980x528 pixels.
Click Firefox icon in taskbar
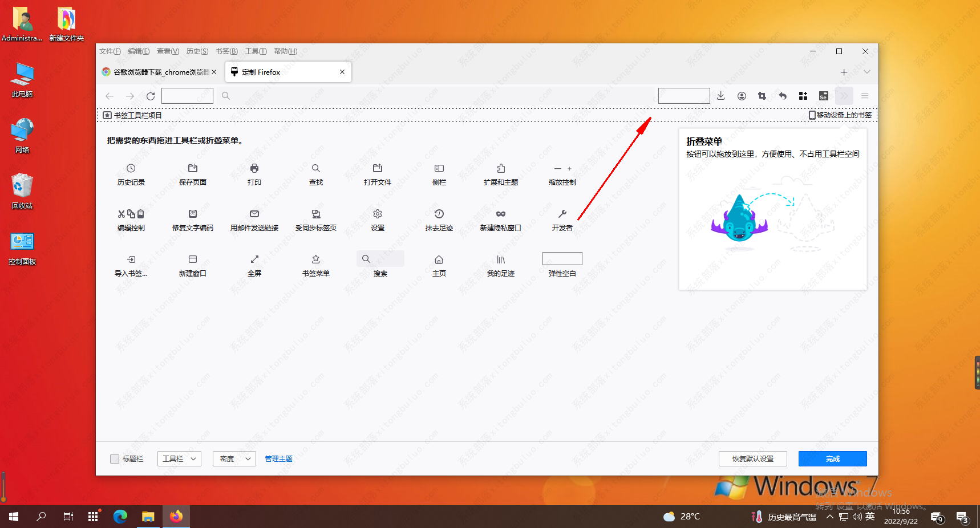[176, 517]
